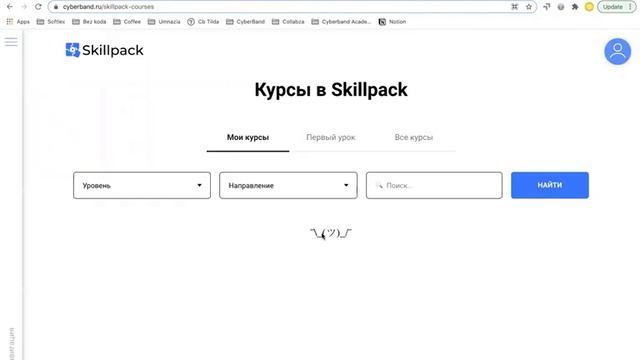The height and width of the screenshot is (360, 640).
Task: Open the Coffee bookmark folder
Action: click(127, 22)
